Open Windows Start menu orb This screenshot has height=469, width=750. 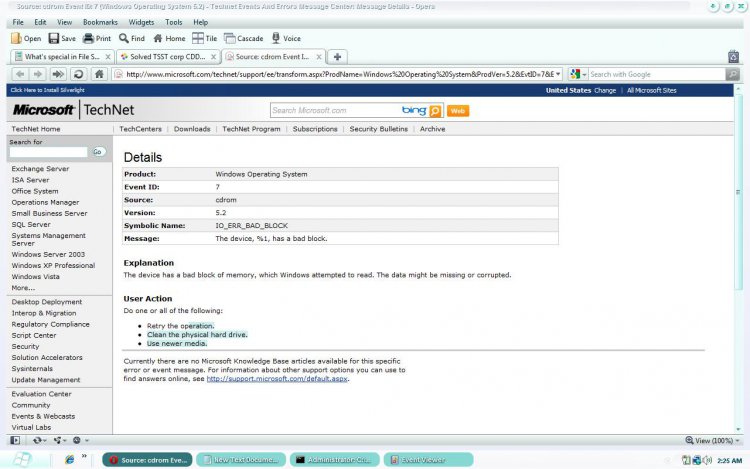click(22, 459)
